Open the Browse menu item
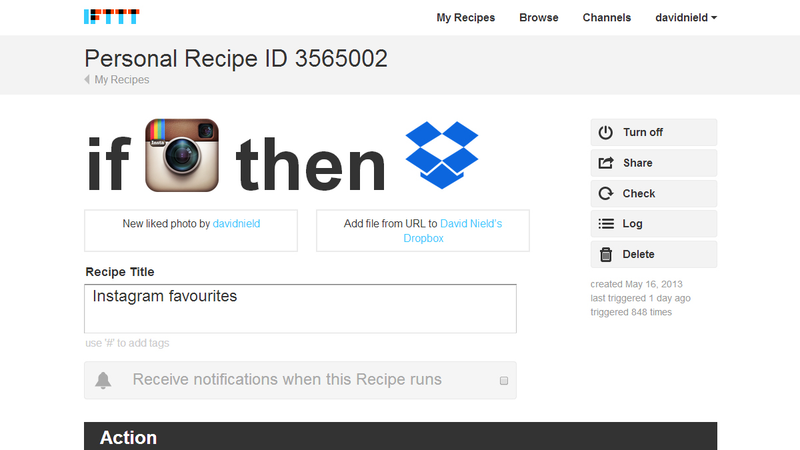 click(539, 17)
